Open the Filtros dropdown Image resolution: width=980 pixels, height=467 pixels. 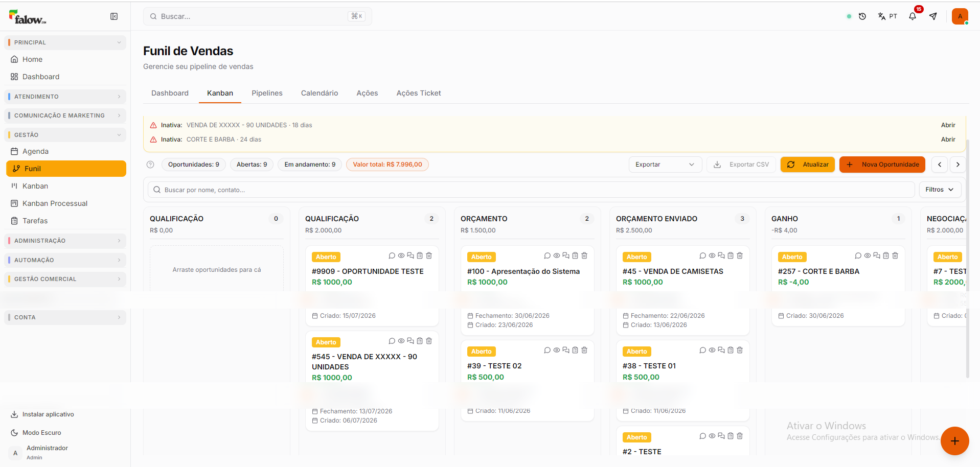(940, 190)
